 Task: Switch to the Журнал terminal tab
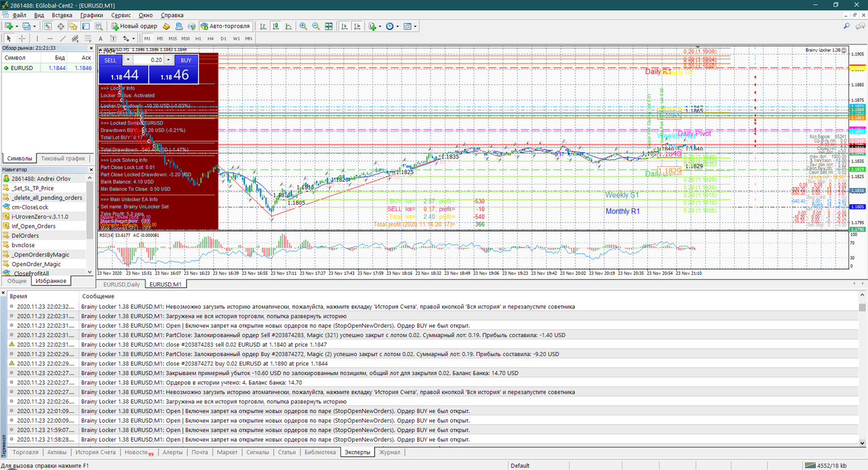(x=390, y=452)
